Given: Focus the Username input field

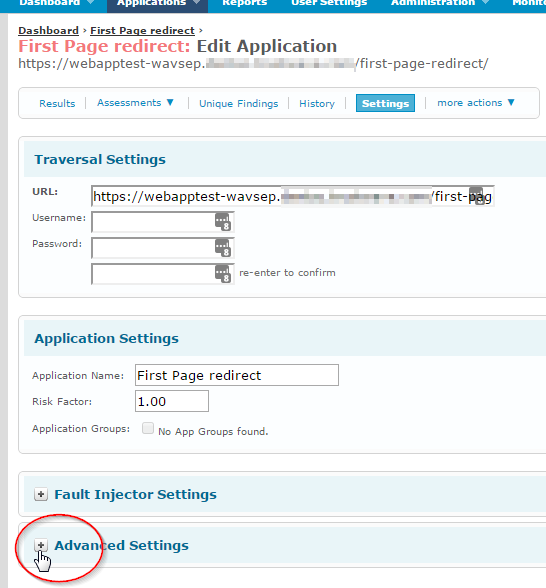Looking at the screenshot, I should coord(163,222).
